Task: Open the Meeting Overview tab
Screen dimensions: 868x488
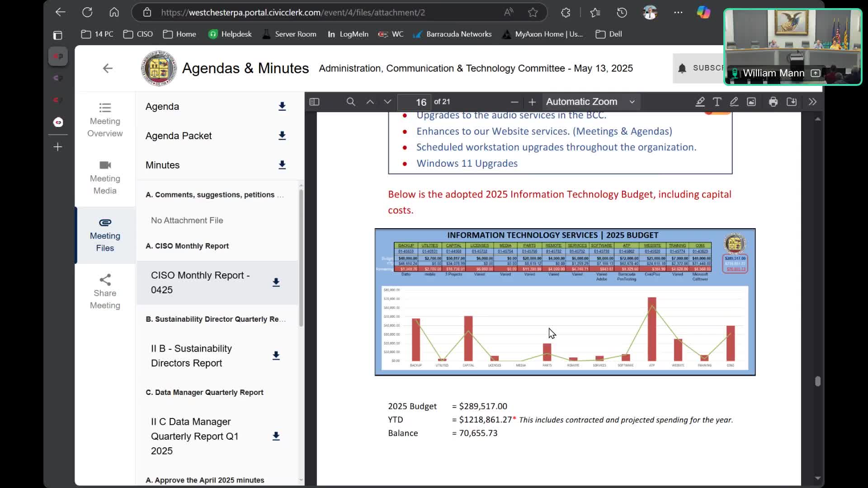Action: point(105,120)
